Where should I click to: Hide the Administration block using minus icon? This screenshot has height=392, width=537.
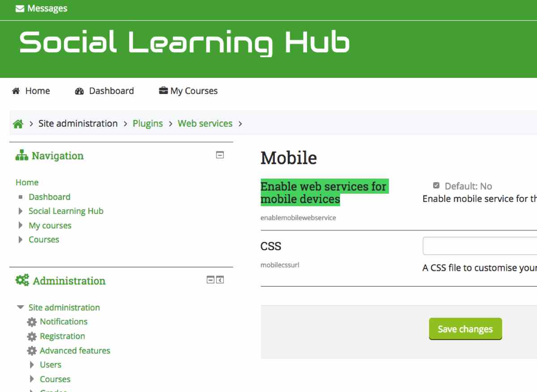(x=210, y=280)
